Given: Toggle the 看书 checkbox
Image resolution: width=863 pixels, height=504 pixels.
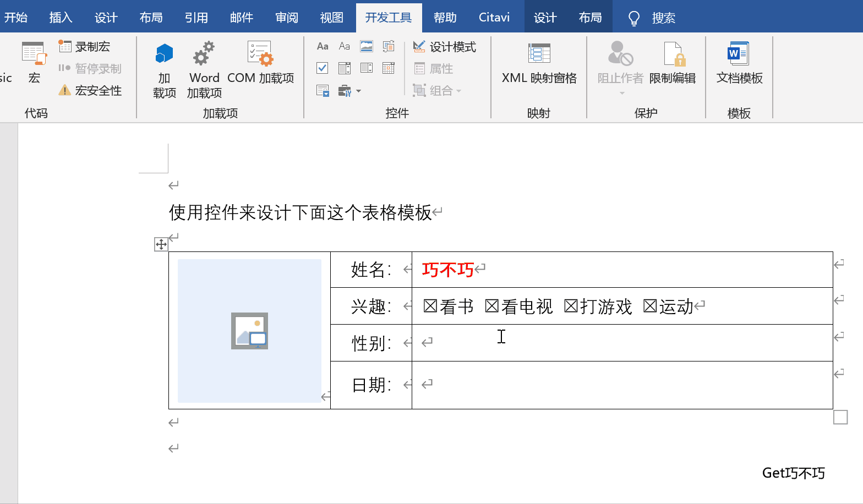Looking at the screenshot, I should [430, 306].
